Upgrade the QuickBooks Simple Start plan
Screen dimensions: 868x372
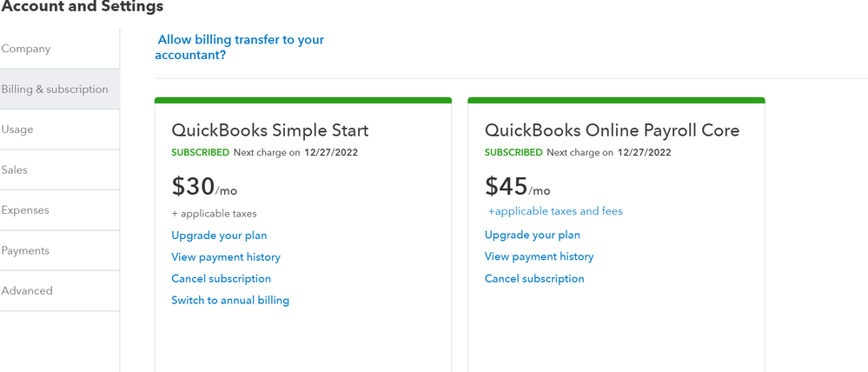pyautogui.click(x=219, y=236)
